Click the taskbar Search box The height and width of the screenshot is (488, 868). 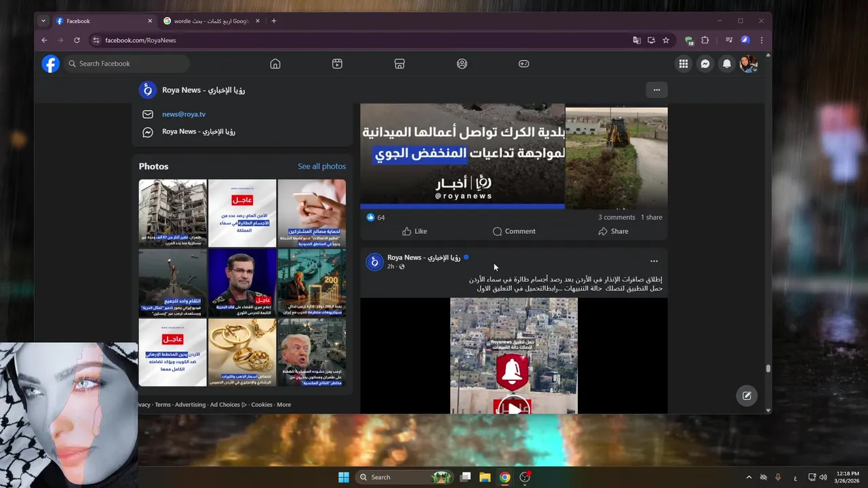coord(404,477)
